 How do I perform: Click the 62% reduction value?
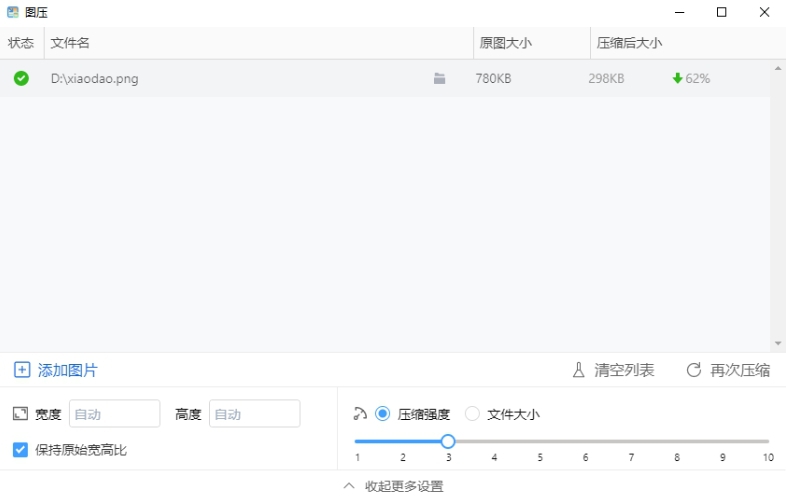point(697,78)
